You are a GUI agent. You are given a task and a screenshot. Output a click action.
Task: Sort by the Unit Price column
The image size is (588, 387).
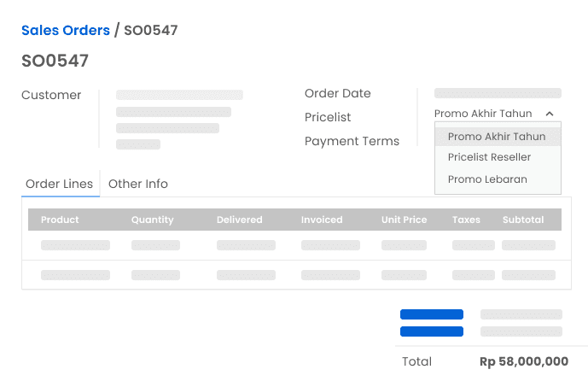coord(404,220)
